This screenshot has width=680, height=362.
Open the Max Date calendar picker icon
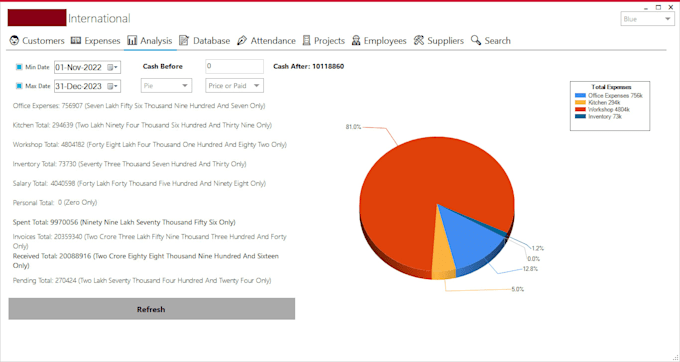(x=112, y=86)
